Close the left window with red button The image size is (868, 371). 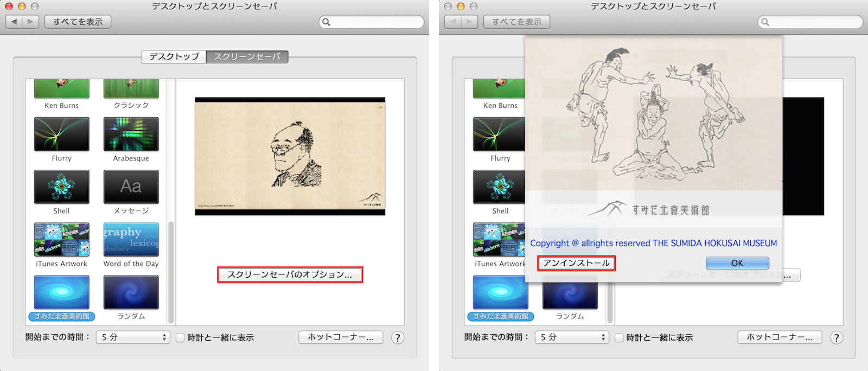[x=9, y=6]
